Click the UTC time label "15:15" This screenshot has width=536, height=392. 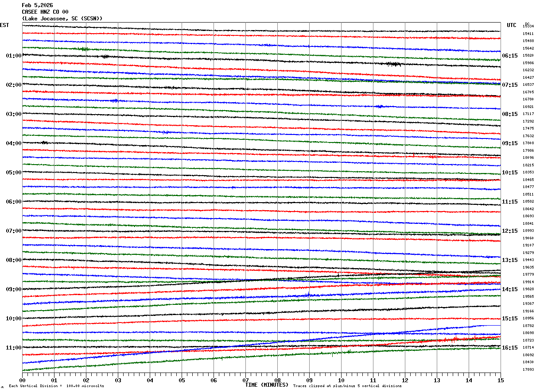pyautogui.click(x=510, y=319)
